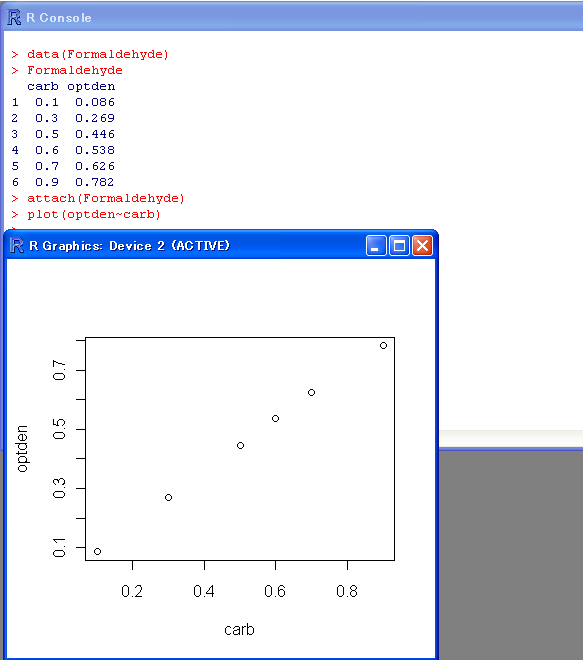Click the plot(optden~carb) command line
Image resolution: width=583 pixels, height=660 pixels.
point(94,214)
